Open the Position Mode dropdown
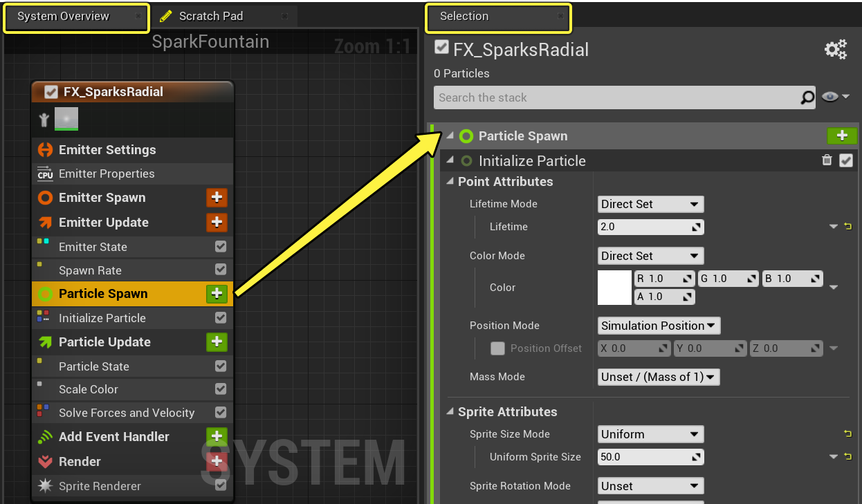 659,326
